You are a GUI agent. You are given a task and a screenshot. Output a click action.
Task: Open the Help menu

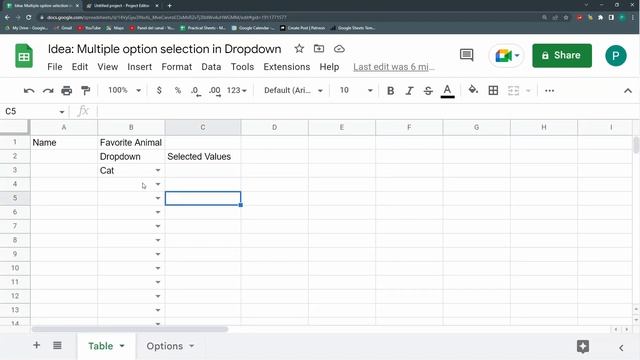point(329,67)
